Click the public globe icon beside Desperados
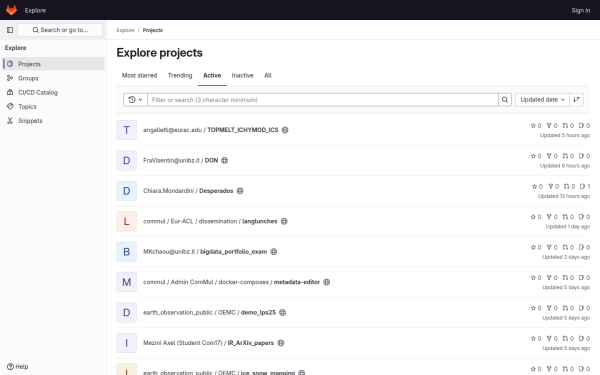 (240, 191)
